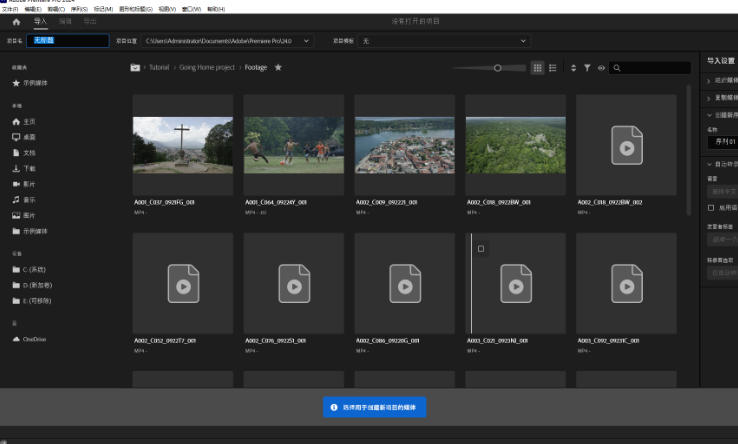Click the blue info banner at bottom
This screenshot has width=738, height=444.
[375, 407]
